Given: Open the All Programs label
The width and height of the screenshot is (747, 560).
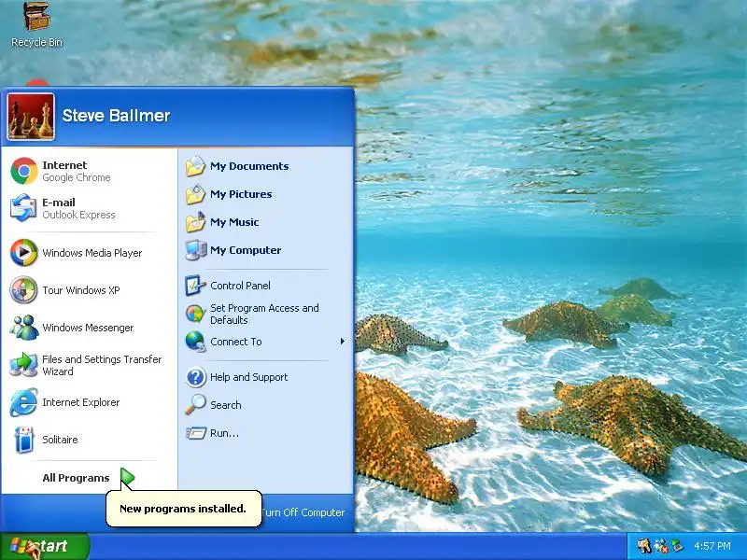Looking at the screenshot, I should [76, 478].
